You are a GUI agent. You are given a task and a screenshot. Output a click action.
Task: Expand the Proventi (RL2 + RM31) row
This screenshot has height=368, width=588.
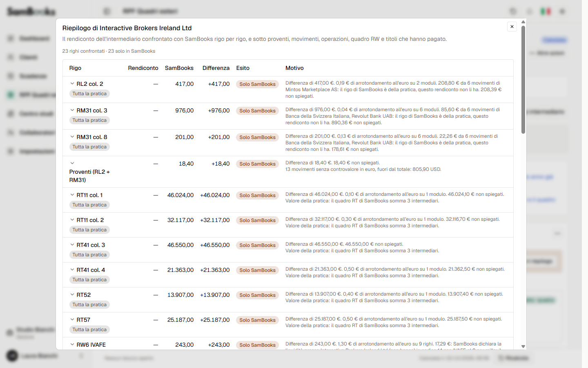click(72, 163)
